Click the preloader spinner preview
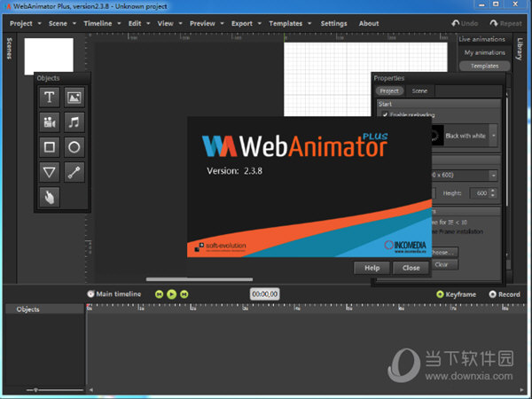The height and width of the screenshot is (399, 532). click(x=436, y=136)
